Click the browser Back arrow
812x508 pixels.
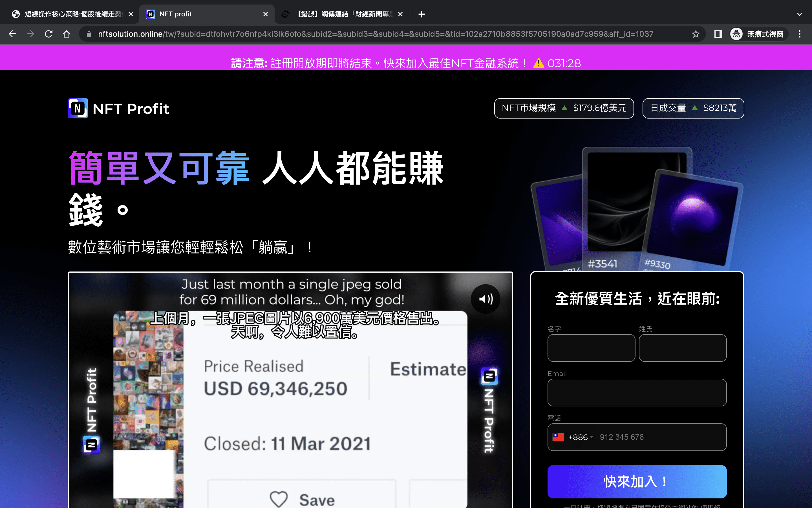(12, 34)
